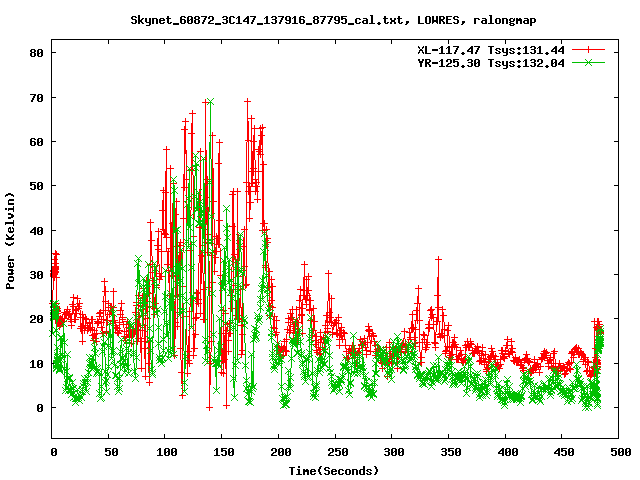
Task: Click the Power (Kelvin) y-axis label
Action: (10, 240)
